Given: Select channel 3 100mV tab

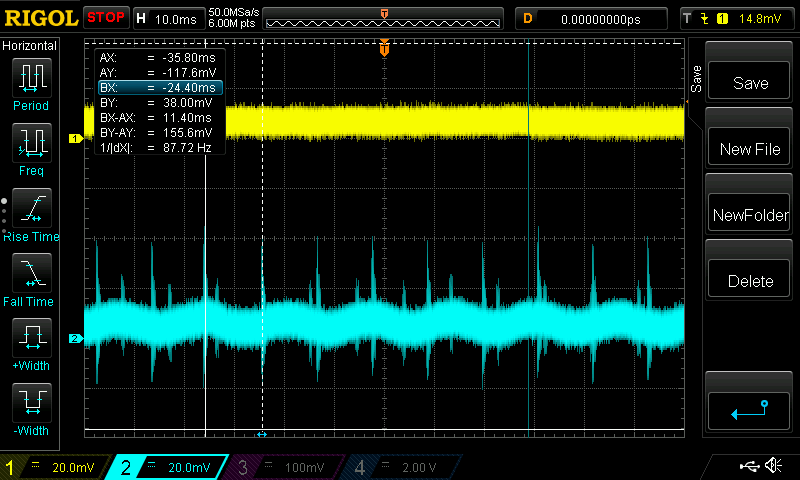Looking at the screenshot, I should [x=286, y=467].
